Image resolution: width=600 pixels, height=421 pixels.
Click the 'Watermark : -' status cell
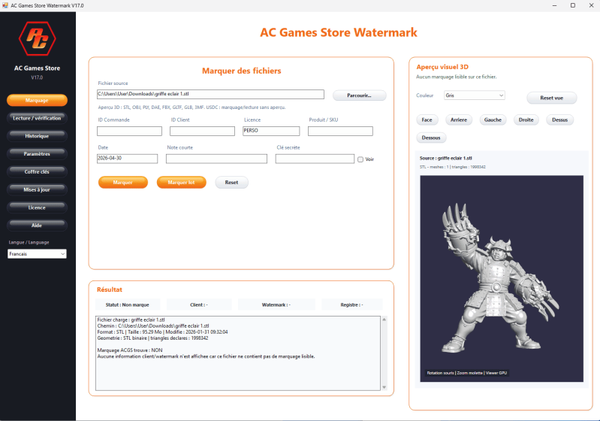[x=276, y=305]
